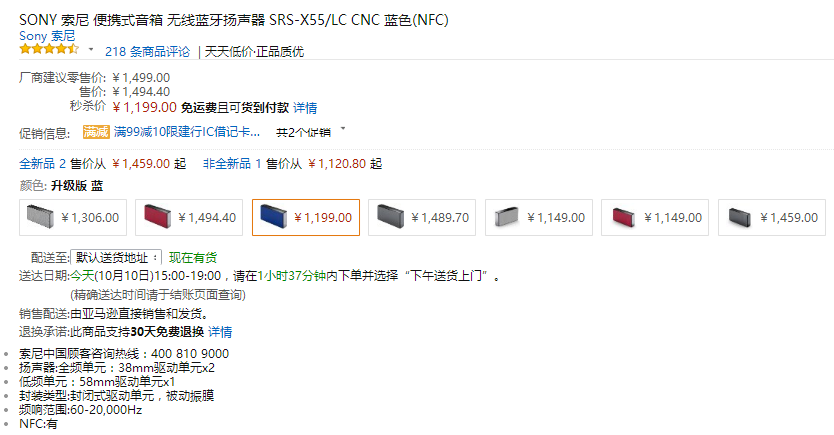This screenshot has height=435, width=834.
Task: Select the red speaker at ¥1,494.40
Action: [x=189, y=218]
